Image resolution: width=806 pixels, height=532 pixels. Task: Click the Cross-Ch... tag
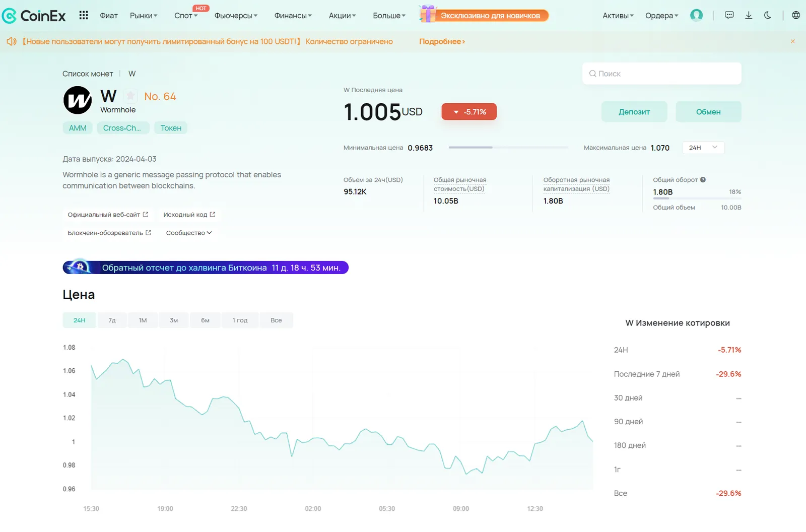(x=122, y=128)
